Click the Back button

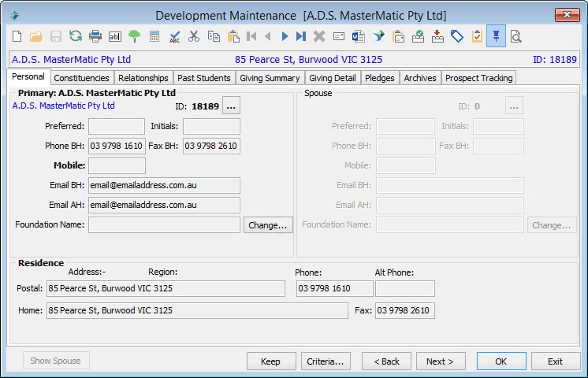point(386,361)
